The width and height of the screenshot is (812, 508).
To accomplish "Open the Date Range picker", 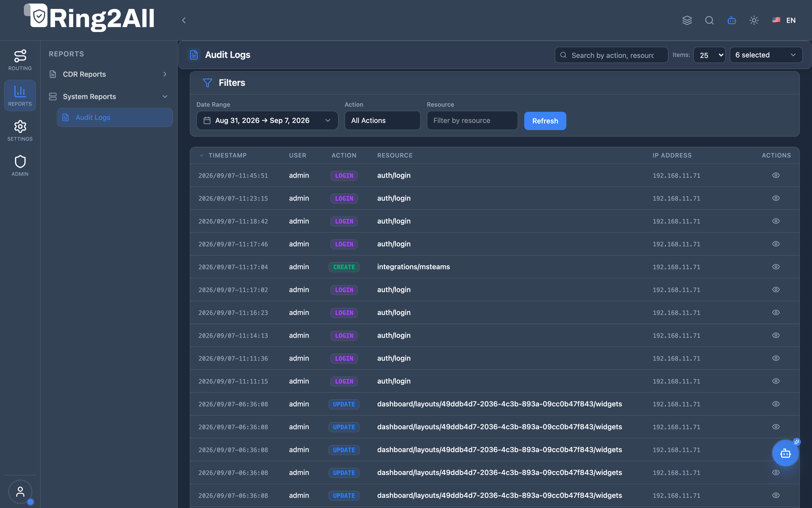I will tap(267, 120).
